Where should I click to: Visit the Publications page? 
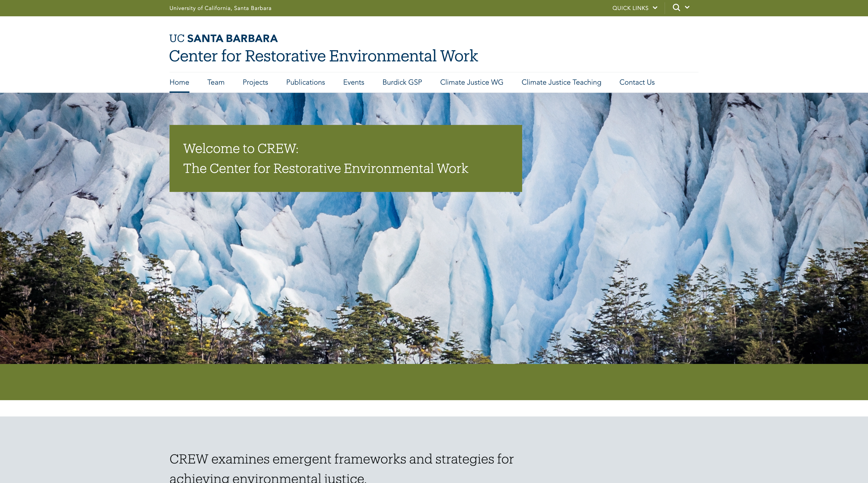pos(305,82)
